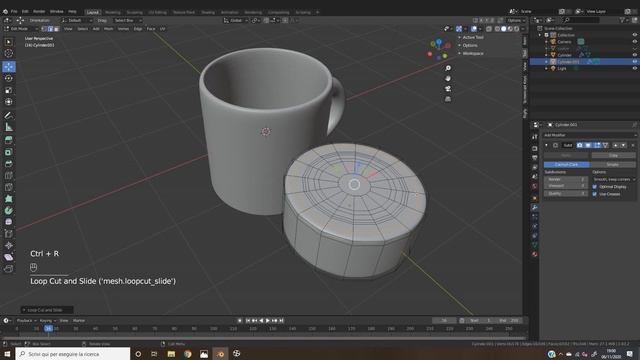Select the Smooth vertices tool
The width and height of the screenshot is (640, 360).
pyautogui.click(x=9, y=222)
